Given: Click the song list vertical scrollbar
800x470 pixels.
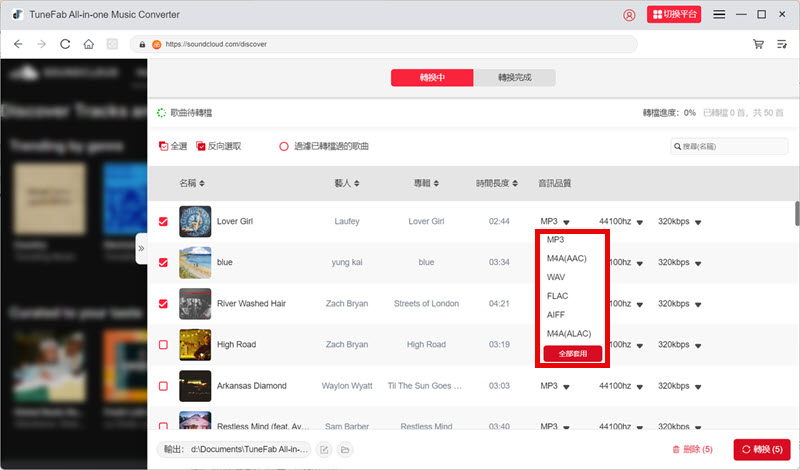Looking at the screenshot, I should [x=797, y=213].
